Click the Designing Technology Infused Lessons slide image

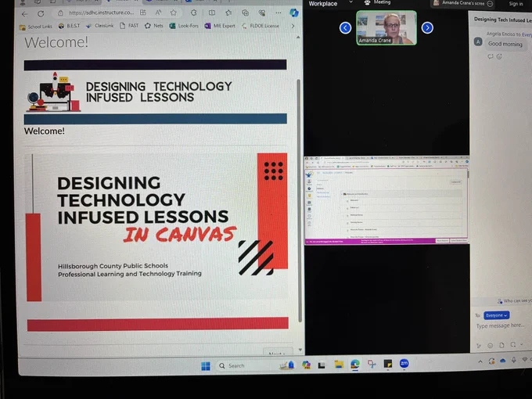[156, 228]
